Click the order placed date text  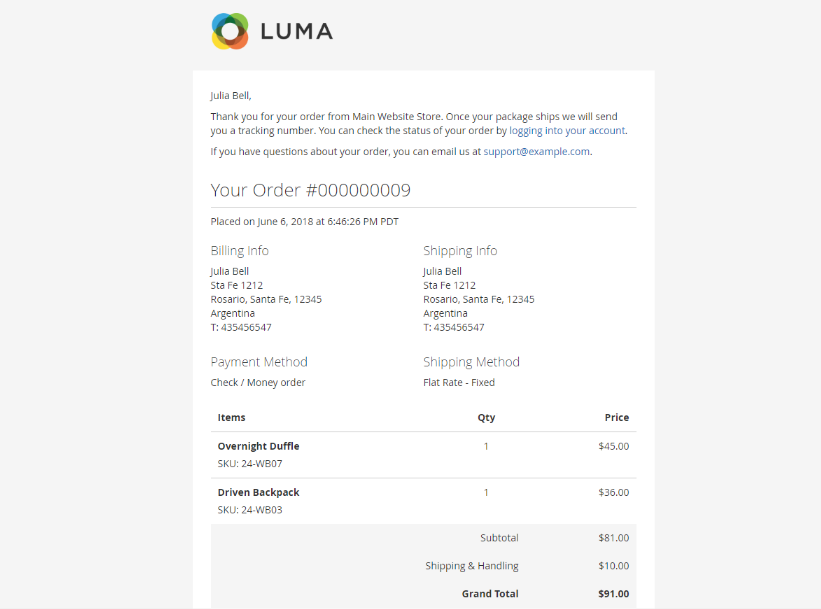pos(304,222)
